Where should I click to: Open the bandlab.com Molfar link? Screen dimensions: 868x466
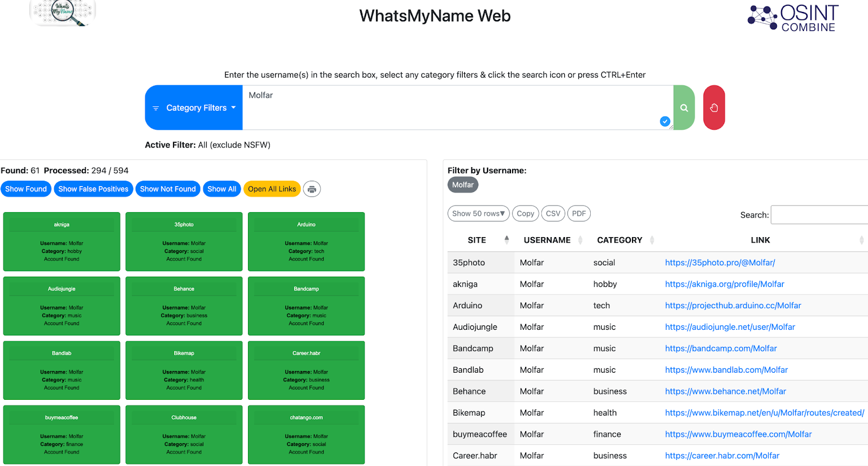tap(726, 370)
